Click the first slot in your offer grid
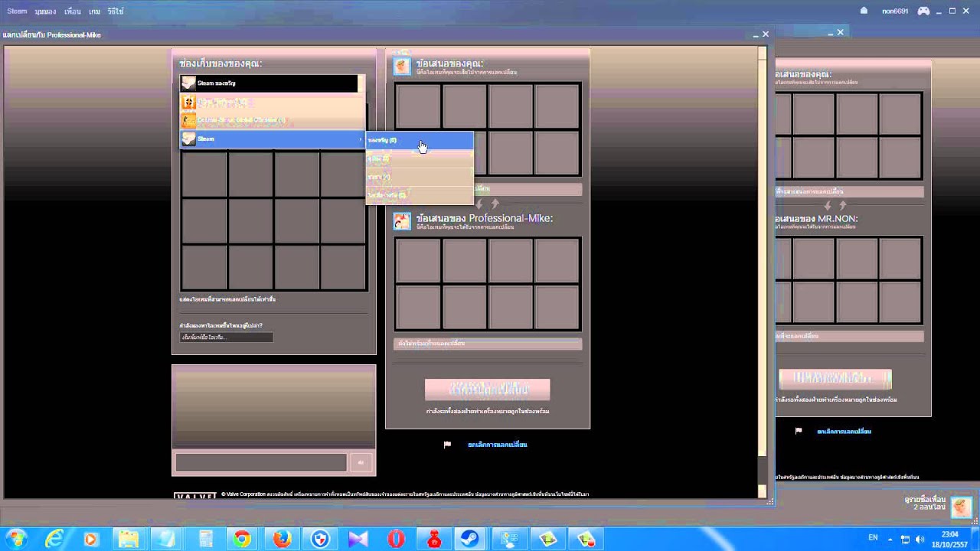The height and width of the screenshot is (551, 980). pyautogui.click(x=418, y=106)
